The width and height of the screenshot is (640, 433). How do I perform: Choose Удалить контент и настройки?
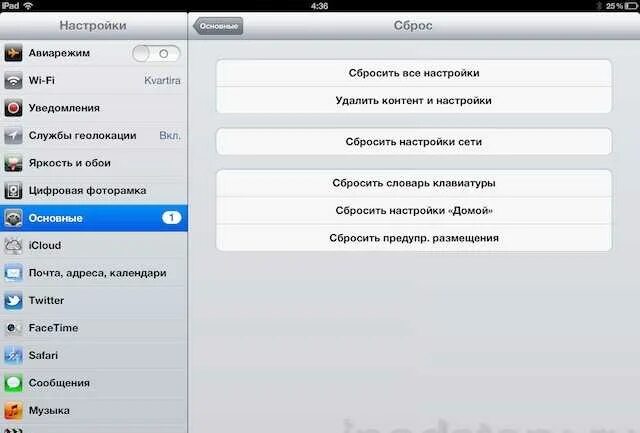pyautogui.click(x=414, y=100)
